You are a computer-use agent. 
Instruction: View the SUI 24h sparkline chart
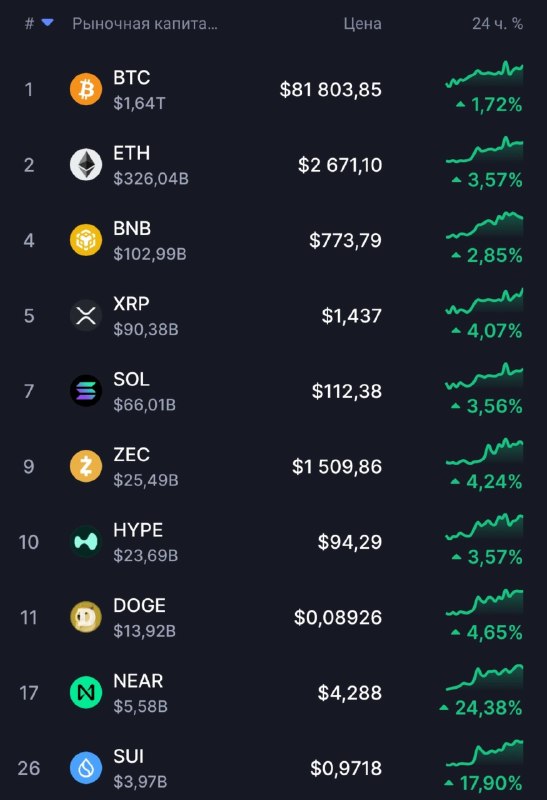[x=484, y=753]
